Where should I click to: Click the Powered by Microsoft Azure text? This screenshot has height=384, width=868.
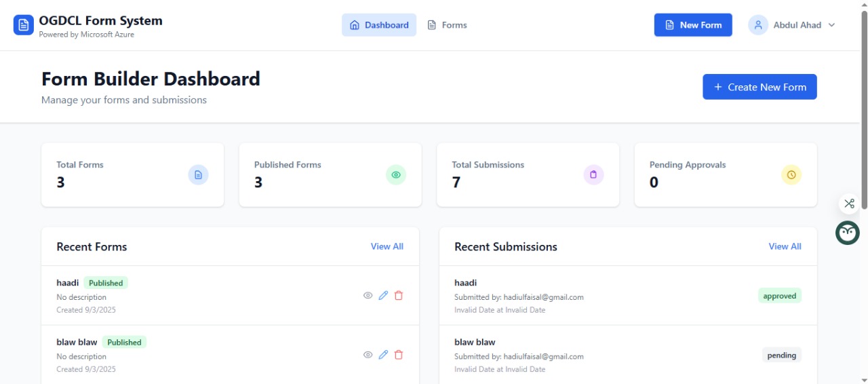[87, 35]
